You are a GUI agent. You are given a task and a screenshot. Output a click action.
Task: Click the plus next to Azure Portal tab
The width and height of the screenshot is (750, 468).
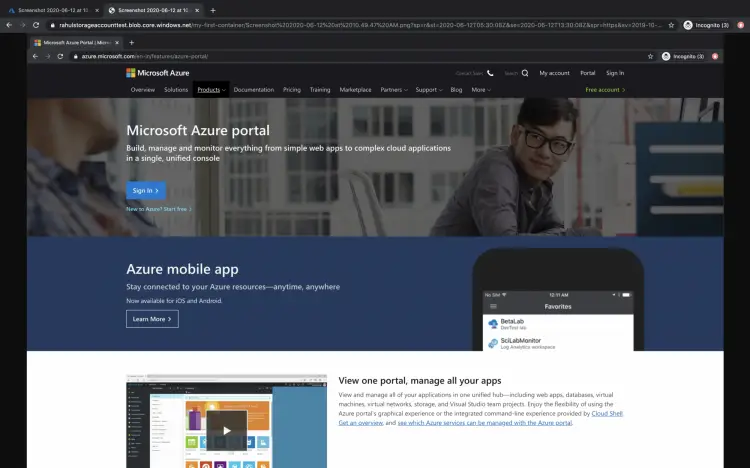pyautogui.click(x=132, y=43)
